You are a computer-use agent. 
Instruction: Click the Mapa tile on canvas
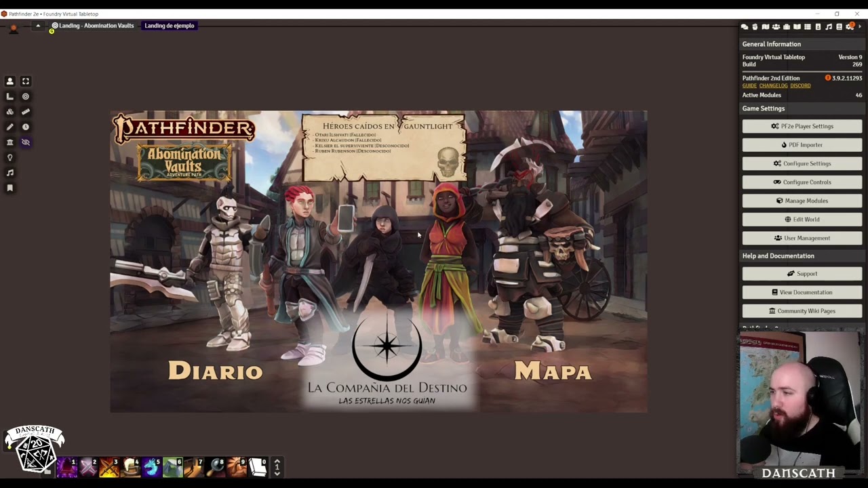[x=553, y=371]
